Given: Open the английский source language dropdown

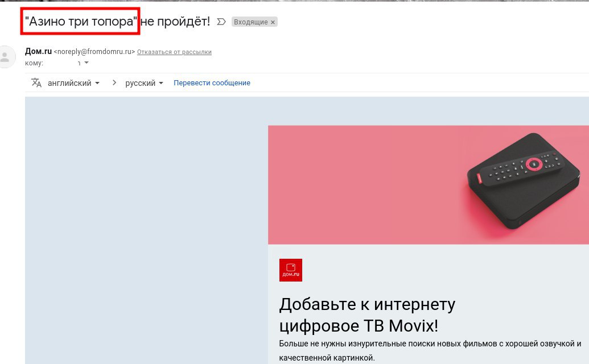Looking at the screenshot, I should click(73, 83).
